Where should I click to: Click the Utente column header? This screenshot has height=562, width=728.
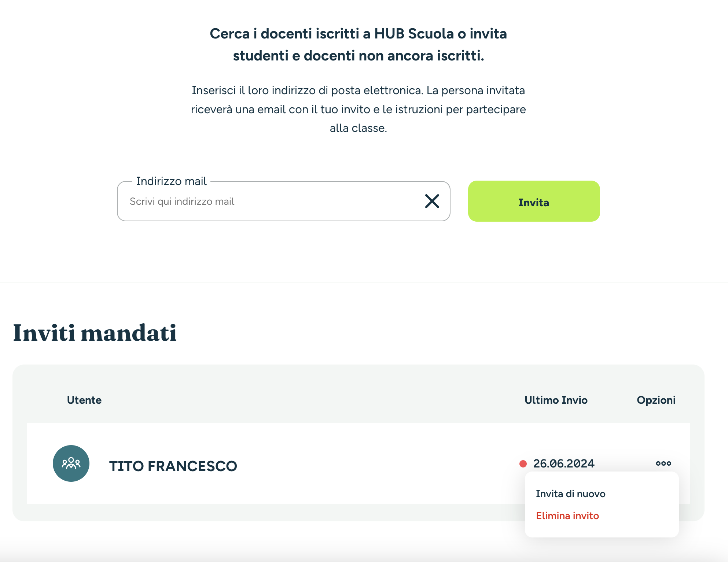pos(84,400)
